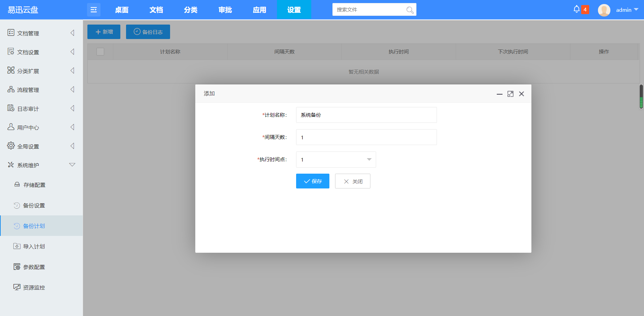644x316 pixels.
Task: Click the 导入计划 folder icon
Action: pos(17,246)
